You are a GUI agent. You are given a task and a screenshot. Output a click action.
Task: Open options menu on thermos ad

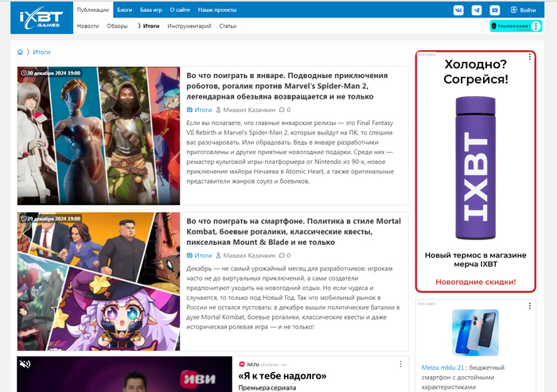tap(530, 58)
